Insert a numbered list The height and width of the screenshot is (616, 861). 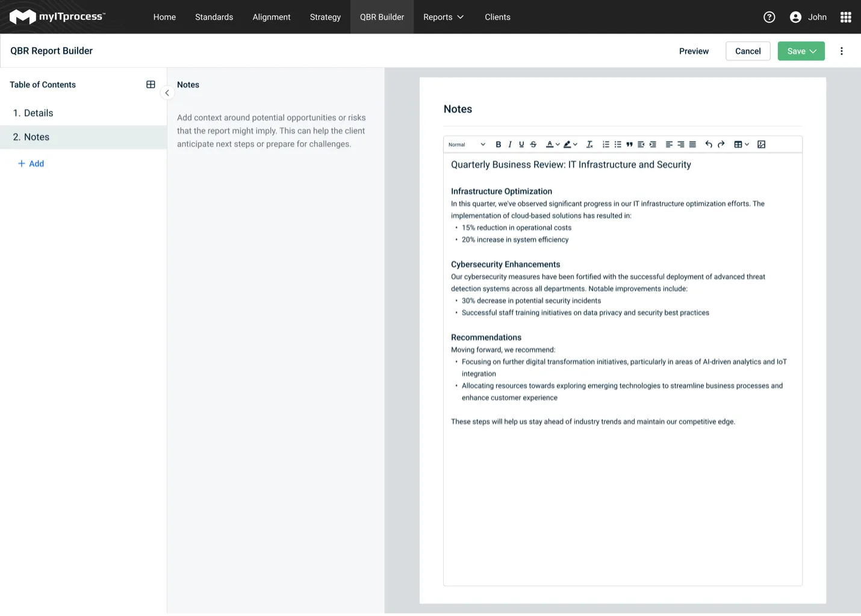[606, 145]
